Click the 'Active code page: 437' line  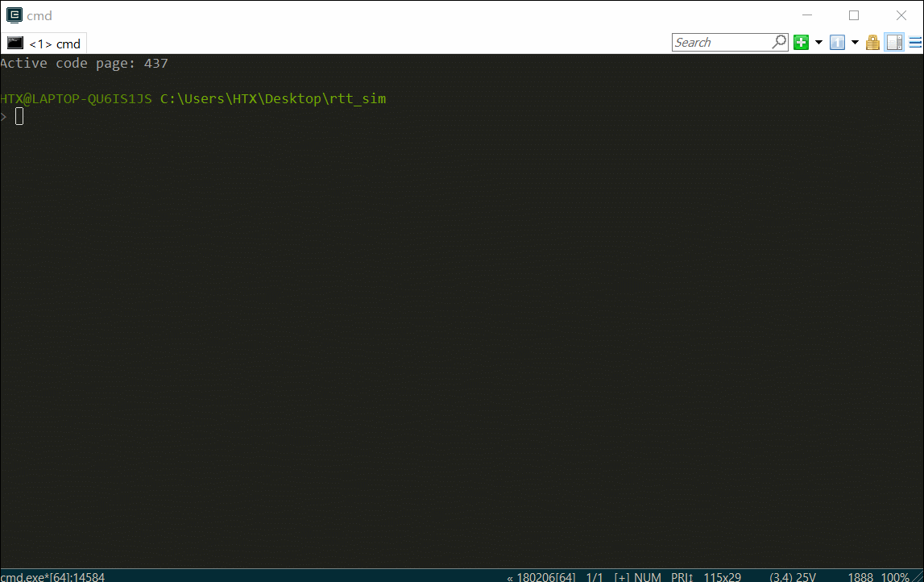tap(85, 63)
